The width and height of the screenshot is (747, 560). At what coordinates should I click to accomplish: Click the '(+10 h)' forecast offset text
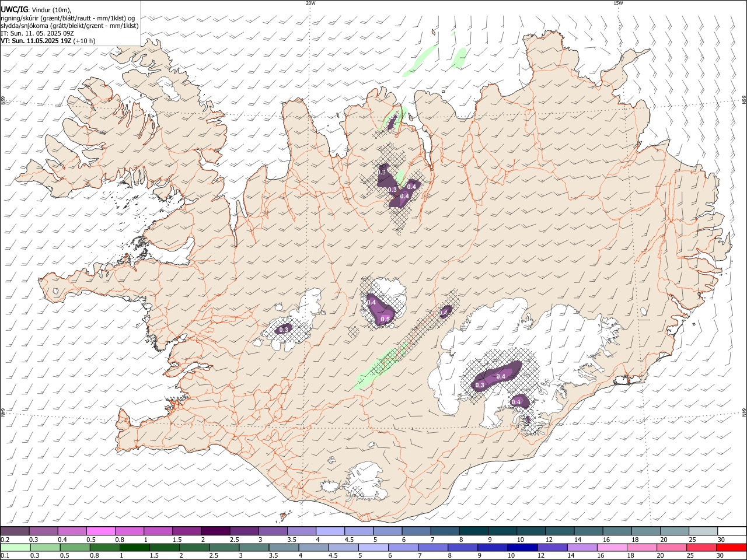(x=85, y=41)
